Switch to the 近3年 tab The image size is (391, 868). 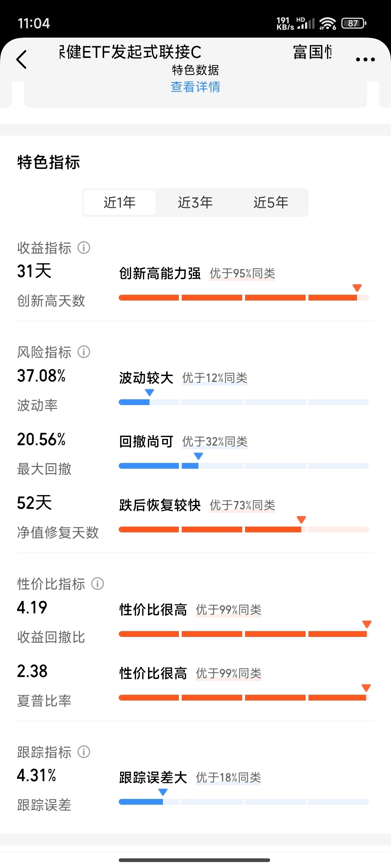click(x=195, y=203)
